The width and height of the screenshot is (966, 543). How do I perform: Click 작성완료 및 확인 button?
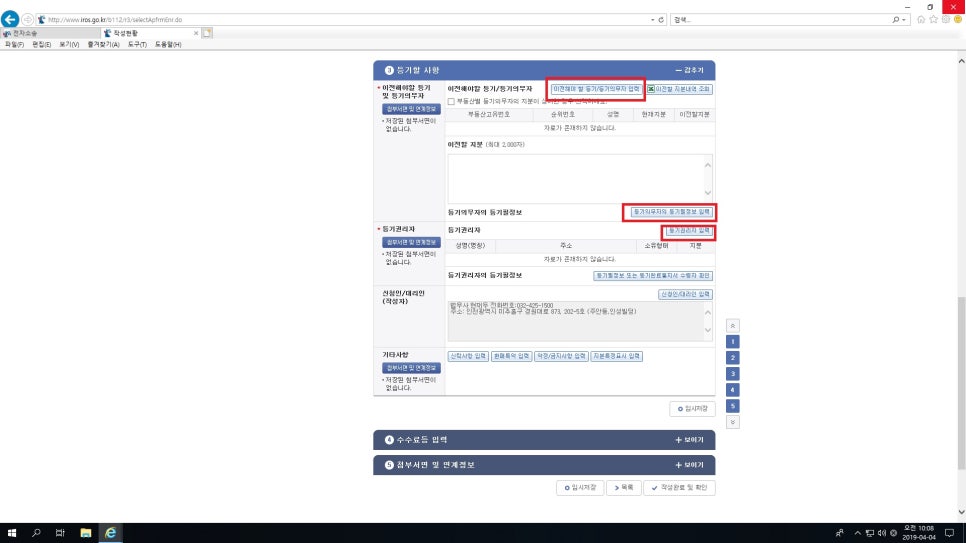coord(679,488)
